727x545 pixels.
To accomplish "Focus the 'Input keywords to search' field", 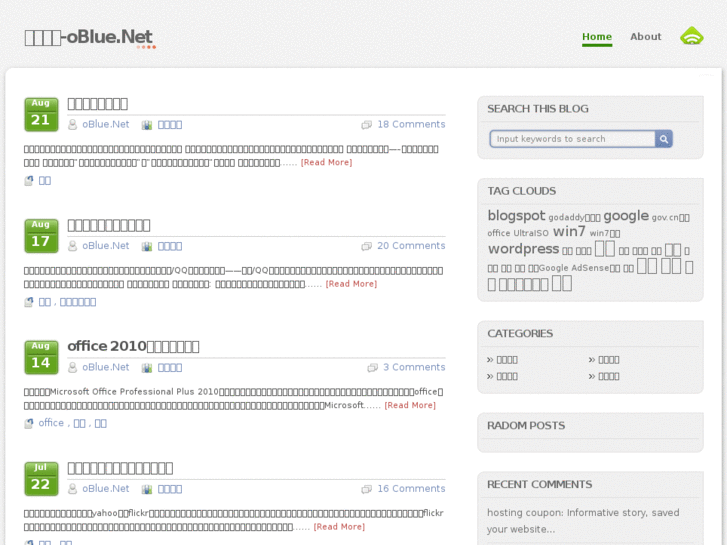I will (573, 139).
